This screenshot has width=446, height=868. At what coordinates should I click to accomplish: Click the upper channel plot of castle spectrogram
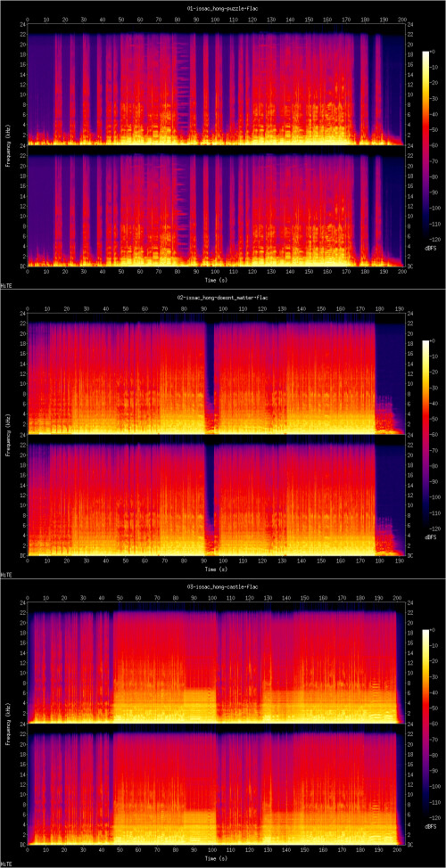[x=216, y=663]
